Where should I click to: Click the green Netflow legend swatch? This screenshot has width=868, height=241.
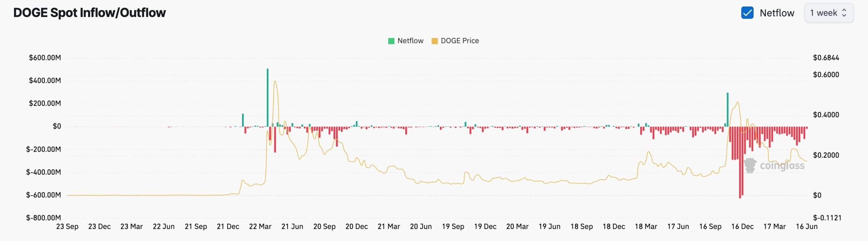[x=391, y=41]
